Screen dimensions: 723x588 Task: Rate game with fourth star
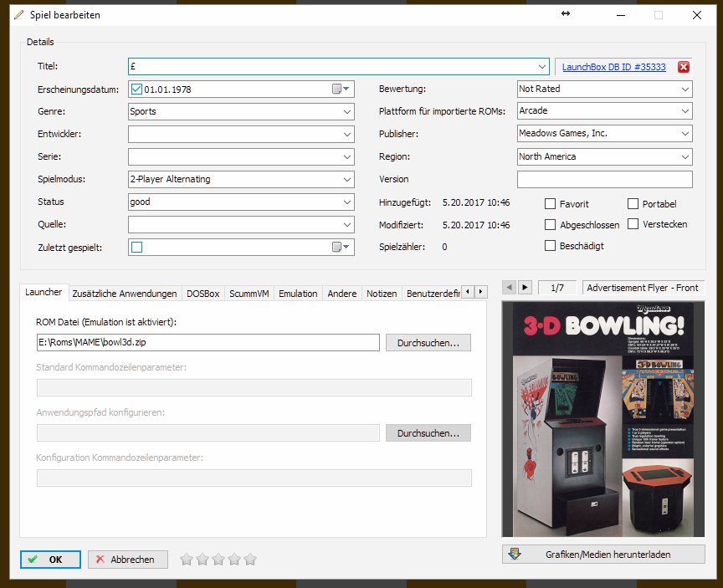point(234,560)
